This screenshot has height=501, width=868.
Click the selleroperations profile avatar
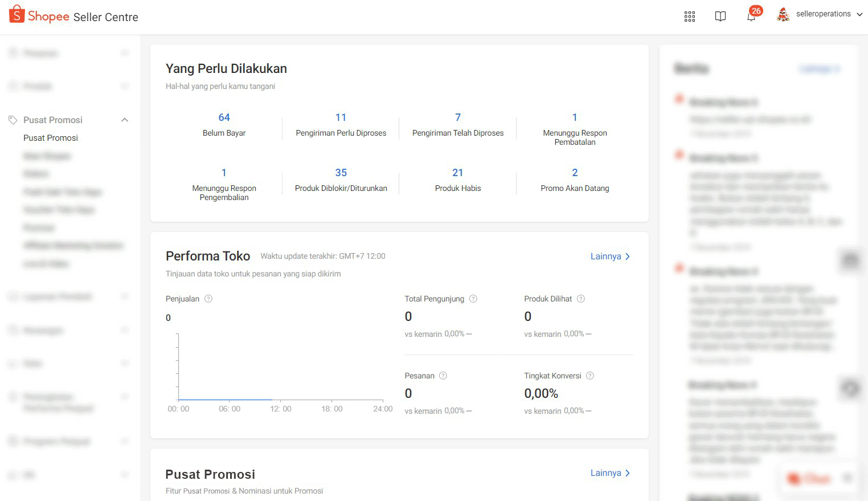(x=783, y=15)
